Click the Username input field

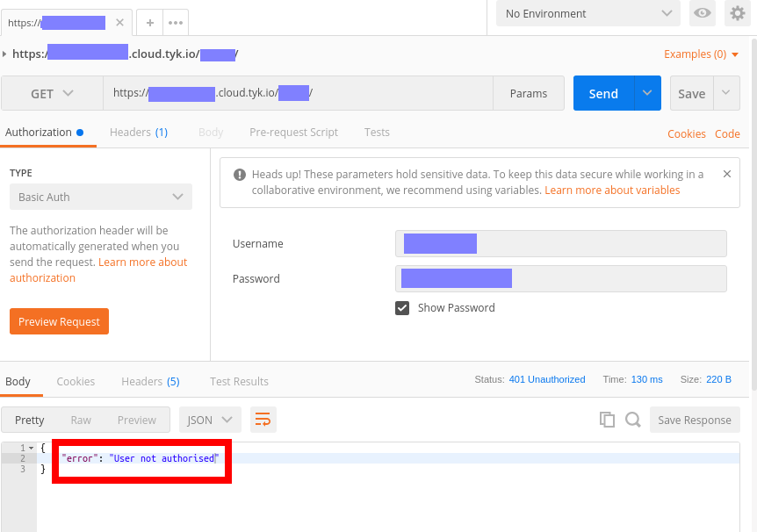[560, 243]
